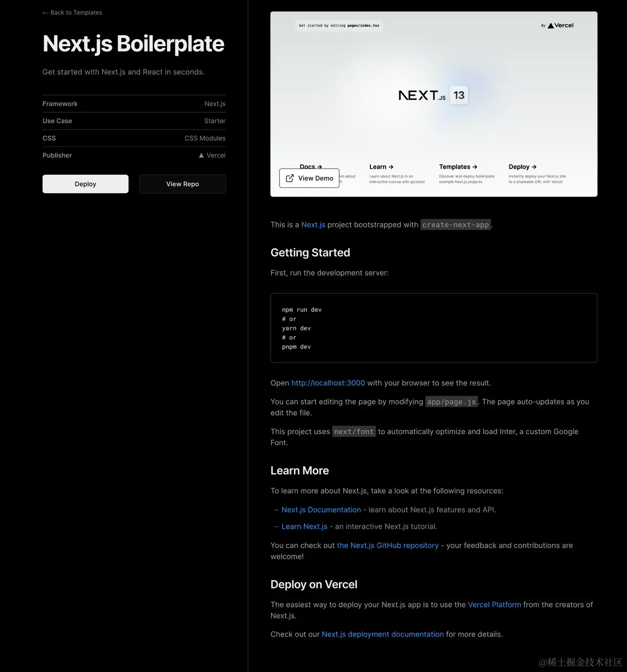This screenshot has width=627, height=672.
Task: Open the http://localhost:3000 link
Action: point(328,383)
